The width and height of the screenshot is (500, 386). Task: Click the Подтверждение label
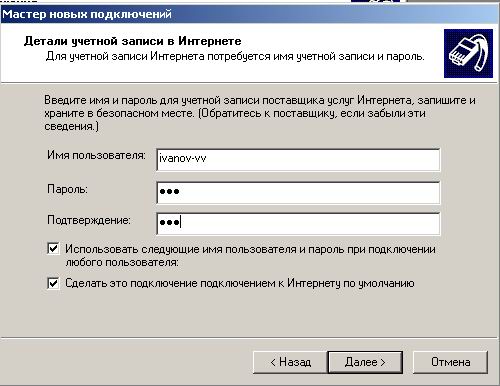(x=89, y=220)
